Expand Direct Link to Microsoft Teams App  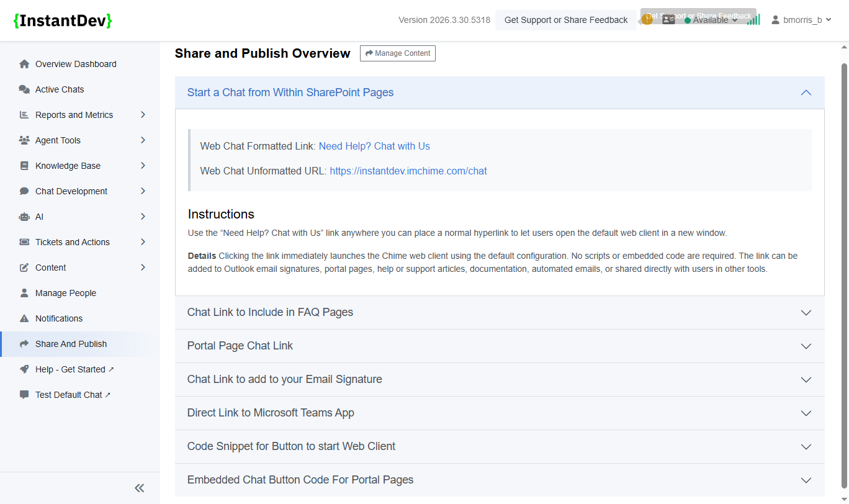(500, 413)
